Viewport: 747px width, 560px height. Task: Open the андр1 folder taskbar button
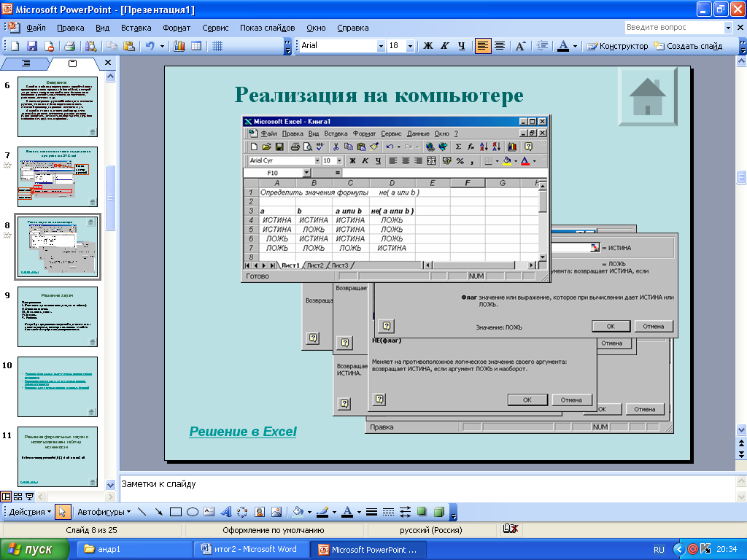click(135, 550)
